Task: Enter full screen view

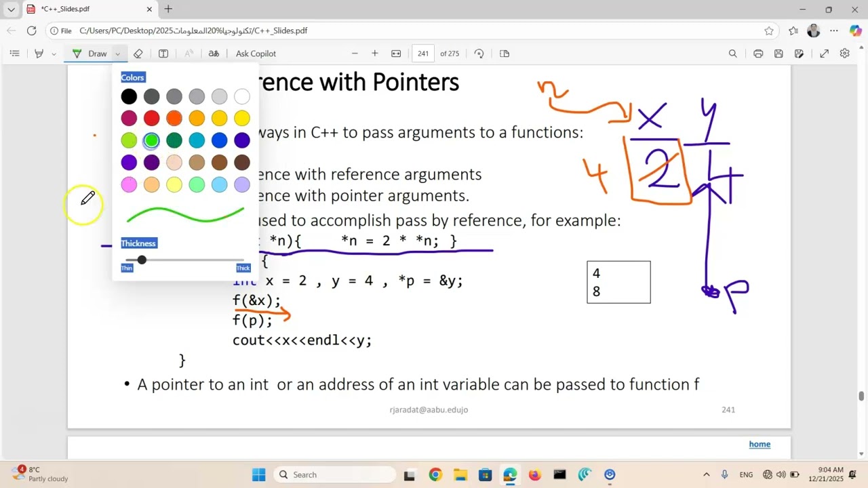Action: [825, 54]
